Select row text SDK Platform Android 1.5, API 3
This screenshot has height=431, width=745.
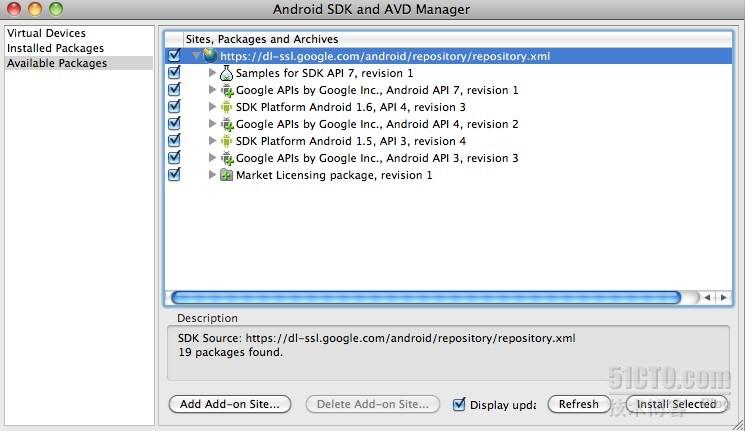tap(351, 141)
